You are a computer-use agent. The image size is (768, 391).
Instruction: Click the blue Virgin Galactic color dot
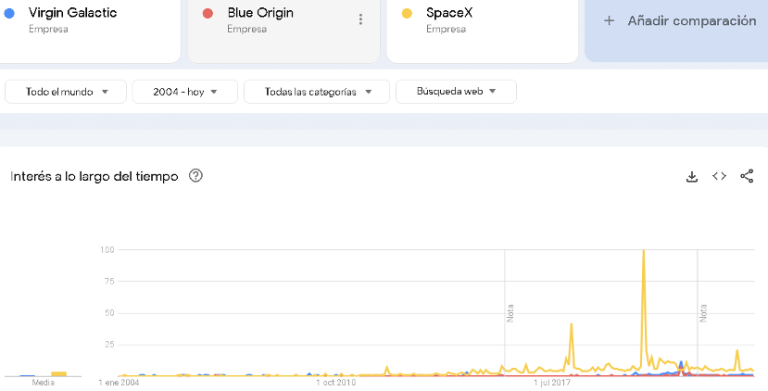coord(9,13)
